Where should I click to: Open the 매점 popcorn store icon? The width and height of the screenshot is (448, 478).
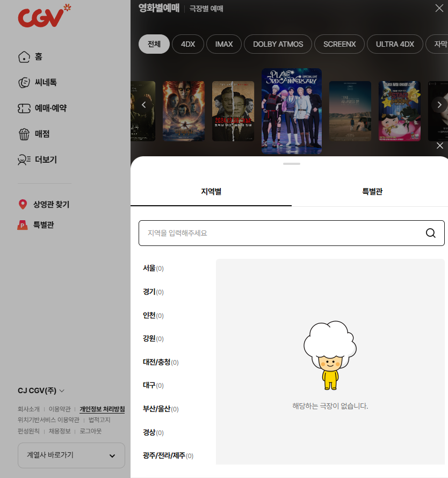[24, 134]
